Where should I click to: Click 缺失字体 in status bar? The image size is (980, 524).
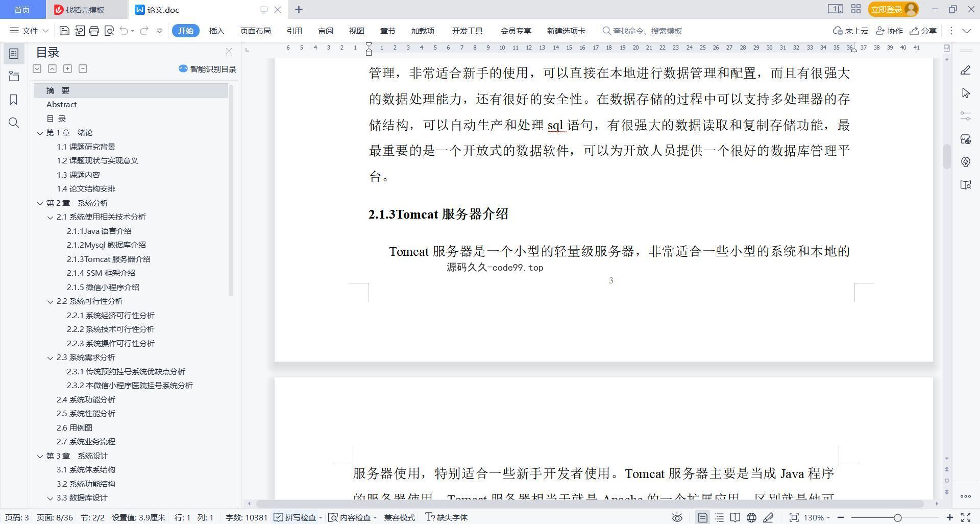pos(447,517)
